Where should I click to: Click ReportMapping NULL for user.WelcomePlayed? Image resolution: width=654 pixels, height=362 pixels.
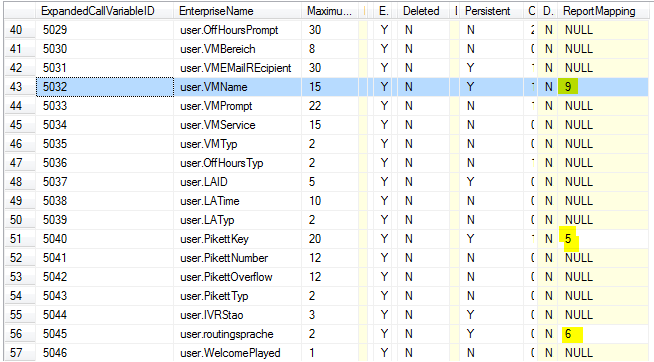pos(603,353)
